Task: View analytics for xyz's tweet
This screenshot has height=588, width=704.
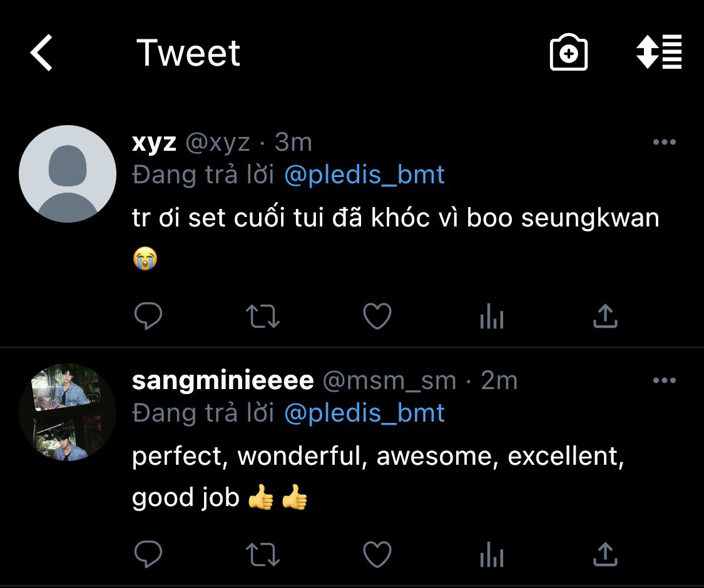Action: [492, 317]
